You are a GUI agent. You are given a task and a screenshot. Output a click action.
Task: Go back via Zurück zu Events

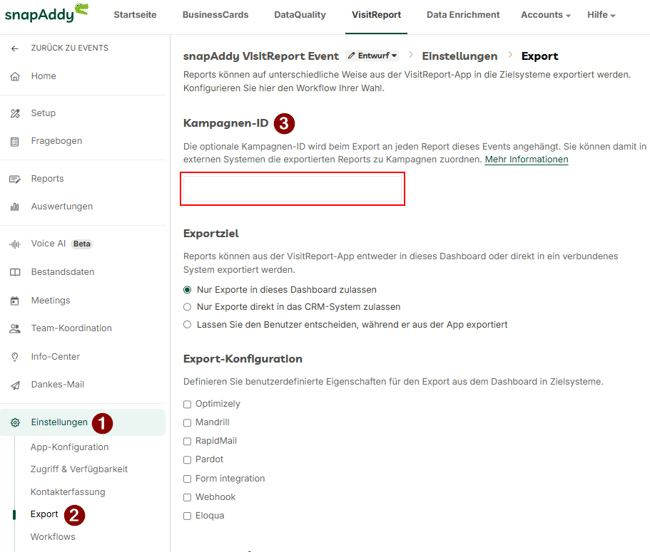point(70,48)
